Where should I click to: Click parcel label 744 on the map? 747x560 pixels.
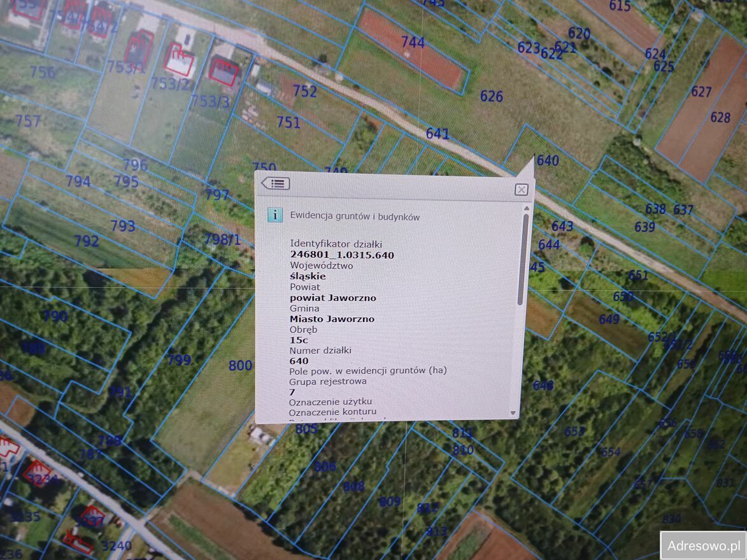click(x=413, y=43)
